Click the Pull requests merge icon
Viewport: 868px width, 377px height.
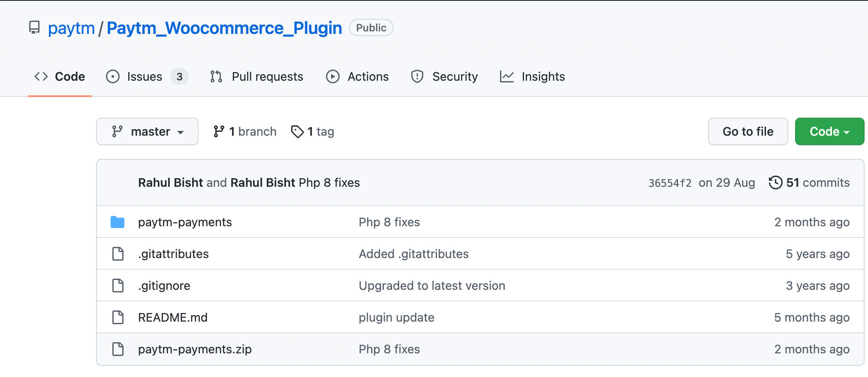pyautogui.click(x=216, y=76)
